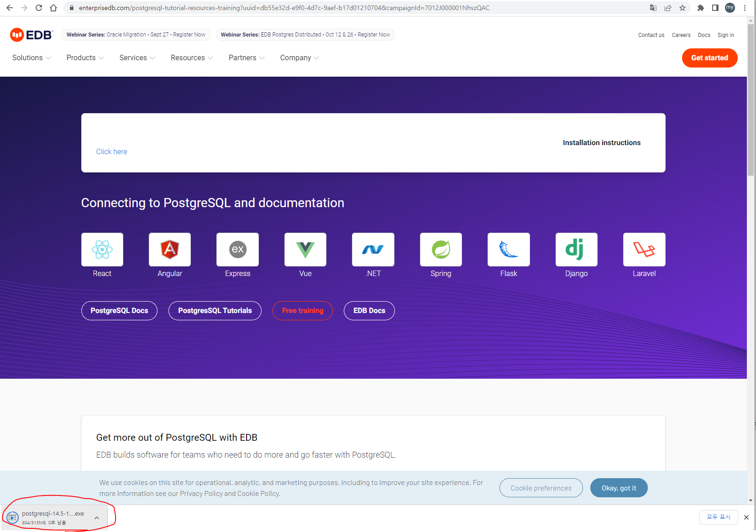Bookmark this page with the star icon
This screenshot has height=532, width=756.
pos(682,8)
